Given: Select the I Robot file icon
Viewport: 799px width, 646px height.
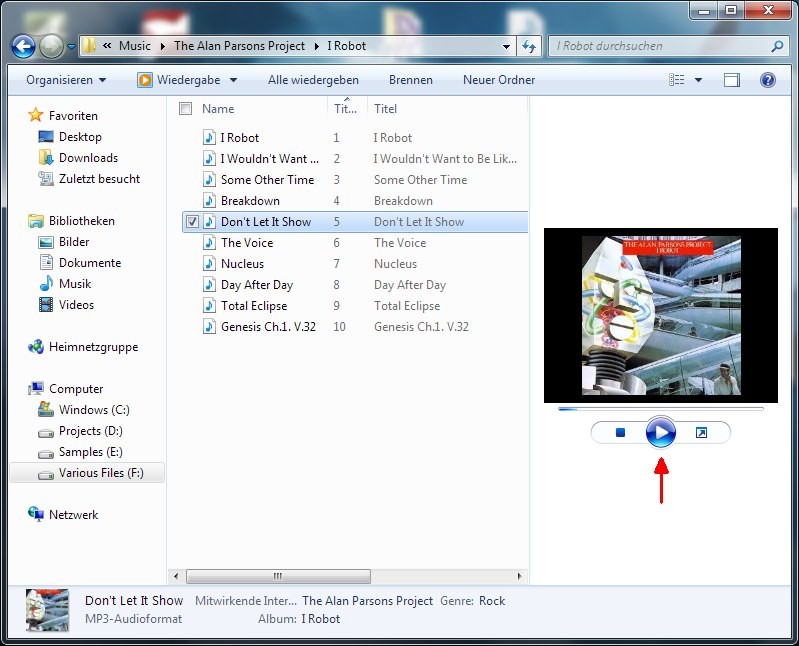Looking at the screenshot, I should pyautogui.click(x=209, y=138).
